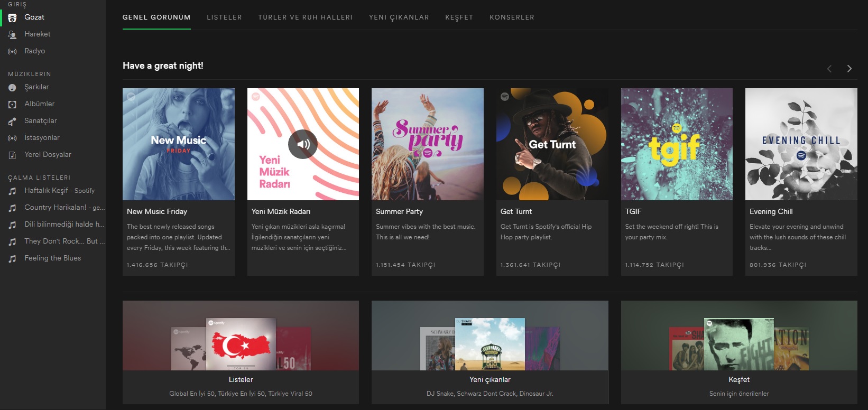
Task: Open Hareket in the sidebar
Action: pos(38,34)
